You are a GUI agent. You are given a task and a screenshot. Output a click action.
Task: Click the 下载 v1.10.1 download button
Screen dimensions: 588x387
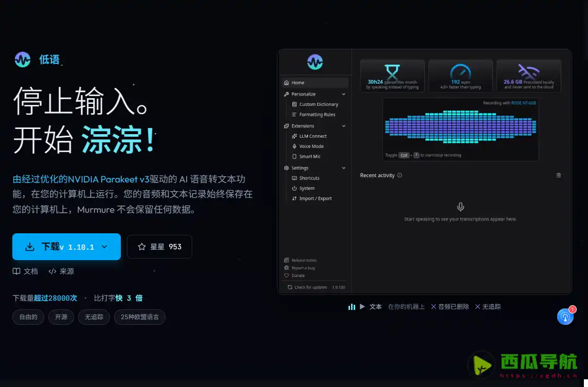click(x=66, y=247)
